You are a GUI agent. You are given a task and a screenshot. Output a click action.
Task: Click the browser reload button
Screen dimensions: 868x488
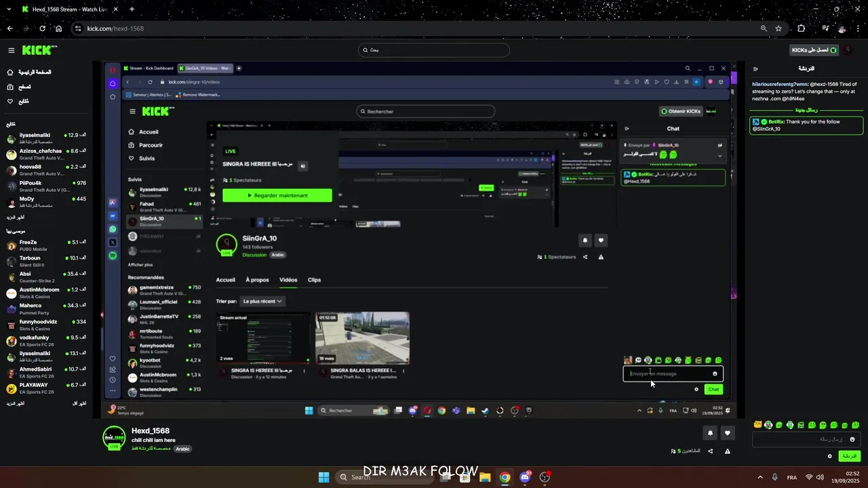coord(42,28)
